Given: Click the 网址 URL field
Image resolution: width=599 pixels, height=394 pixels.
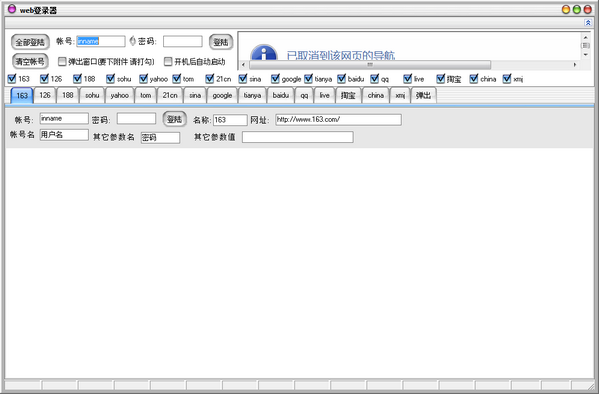Looking at the screenshot, I should coord(338,120).
